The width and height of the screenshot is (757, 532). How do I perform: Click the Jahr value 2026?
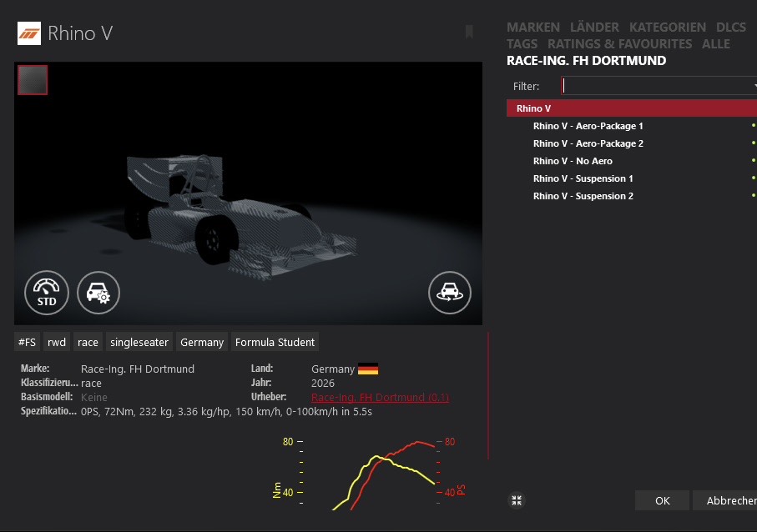click(323, 384)
